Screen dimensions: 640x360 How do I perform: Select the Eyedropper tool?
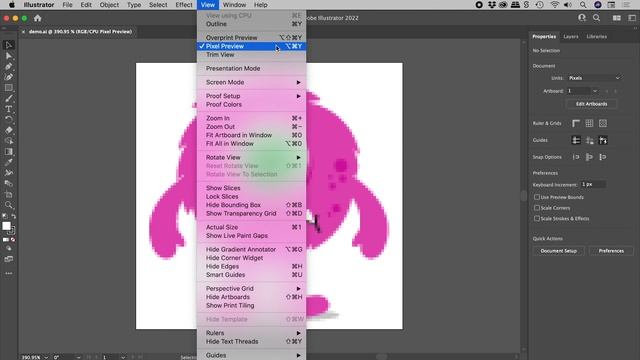tap(9, 162)
